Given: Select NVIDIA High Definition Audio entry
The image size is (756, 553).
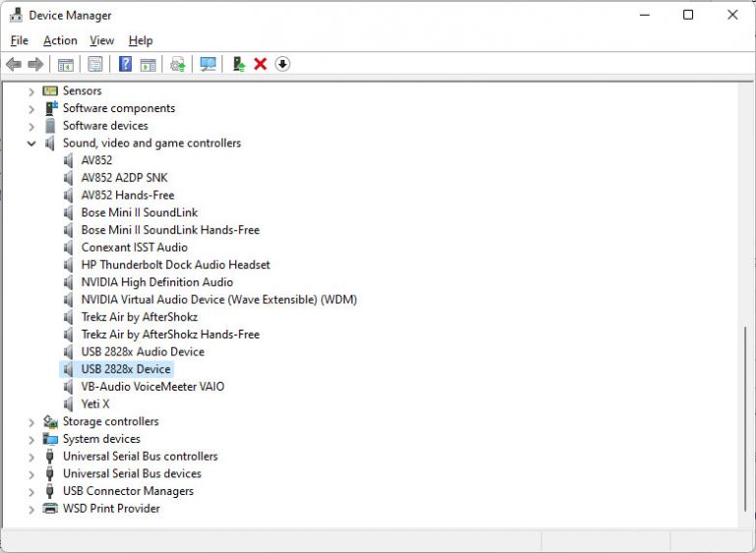Looking at the screenshot, I should (x=157, y=282).
